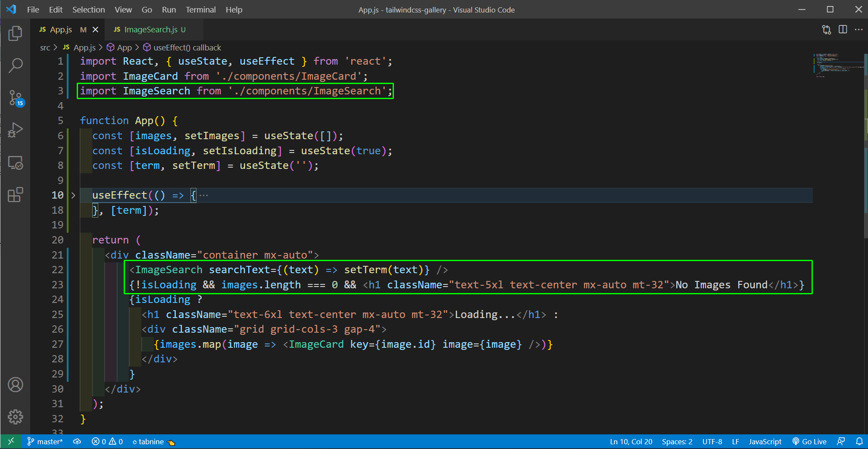Image resolution: width=868 pixels, height=449 pixels.
Task: Click the master* branch in status bar
Action: pyautogui.click(x=45, y=442)
